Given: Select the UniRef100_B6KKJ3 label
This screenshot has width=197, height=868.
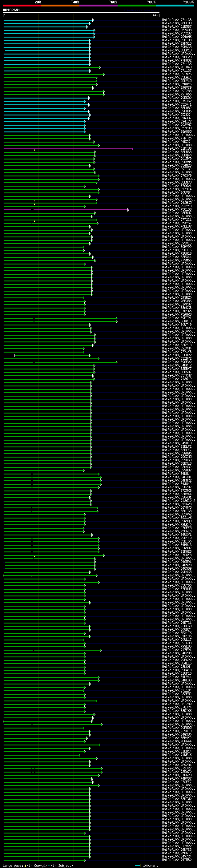Looking at the screenshot, I should click(x=177, y=321).
